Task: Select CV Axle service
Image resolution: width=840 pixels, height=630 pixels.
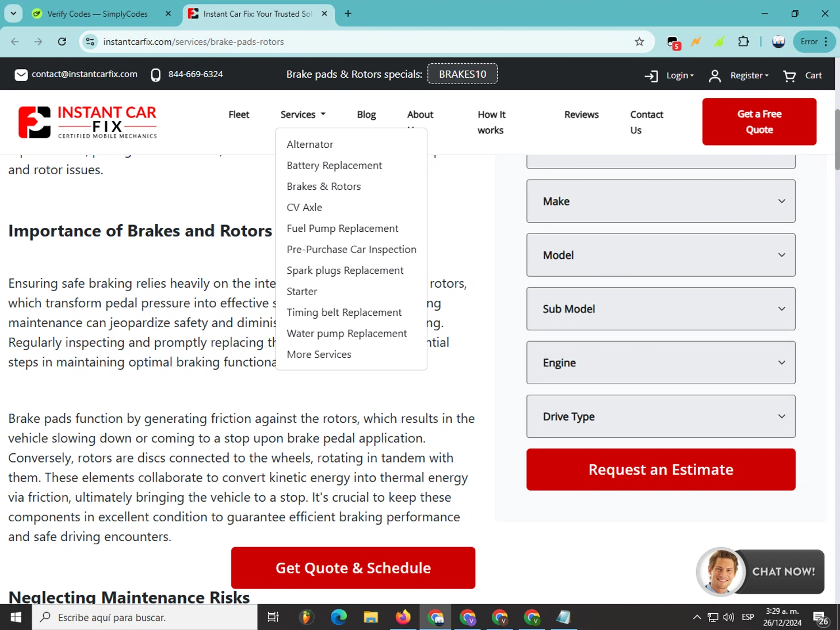Action: [x=304, y=207]
